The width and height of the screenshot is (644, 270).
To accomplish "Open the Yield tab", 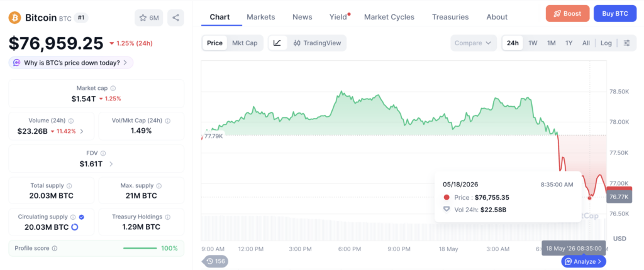I will (338, 17).
